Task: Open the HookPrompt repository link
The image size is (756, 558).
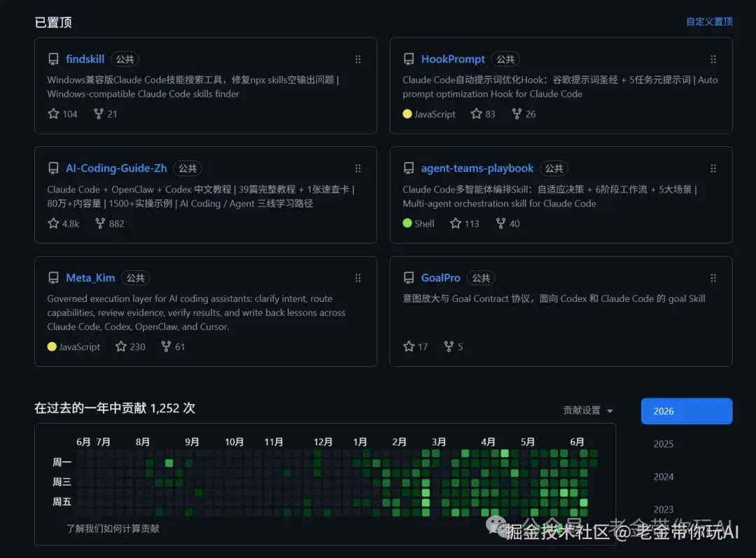Action: (x=453, y=59)
